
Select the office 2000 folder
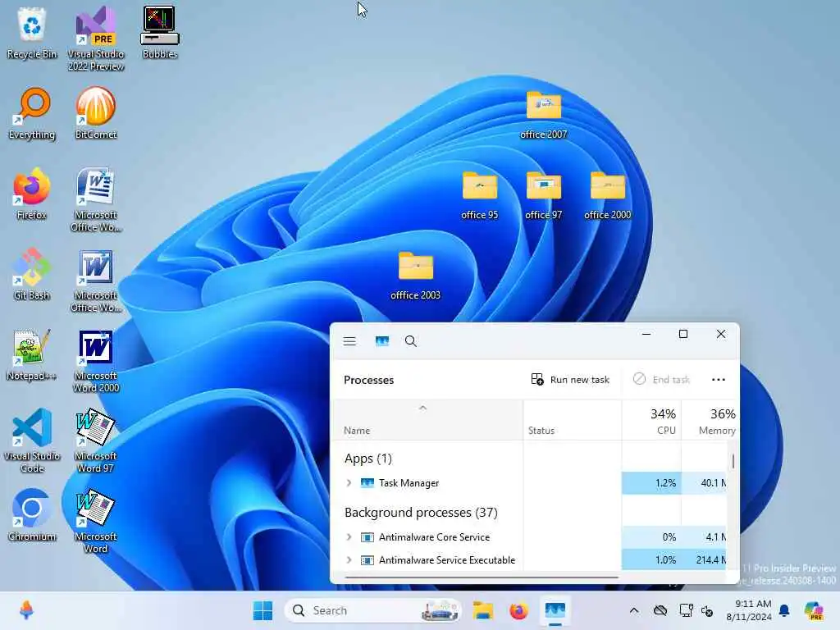coord(608,195)
